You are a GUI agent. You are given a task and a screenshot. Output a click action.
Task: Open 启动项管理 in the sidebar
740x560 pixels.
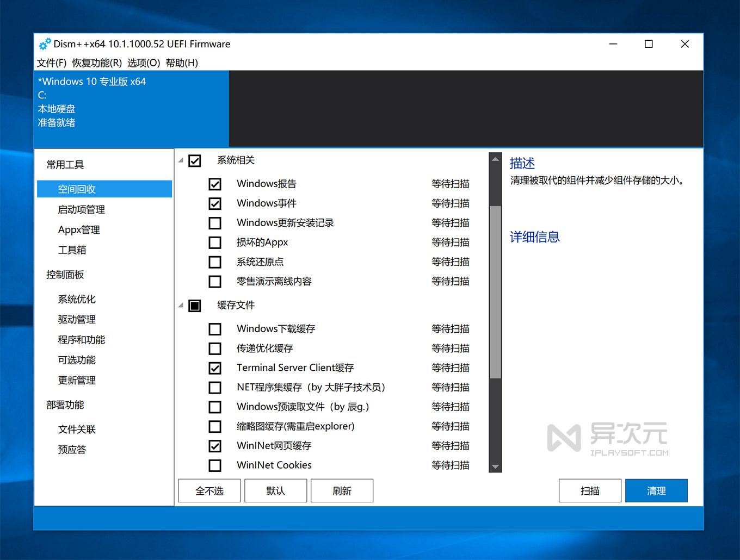click(81, 210)
